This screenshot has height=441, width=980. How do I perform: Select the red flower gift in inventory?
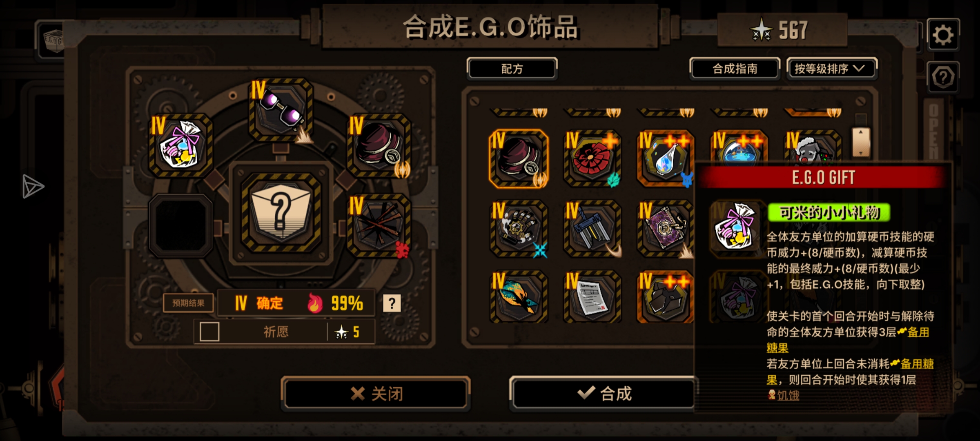coord(592,158)
